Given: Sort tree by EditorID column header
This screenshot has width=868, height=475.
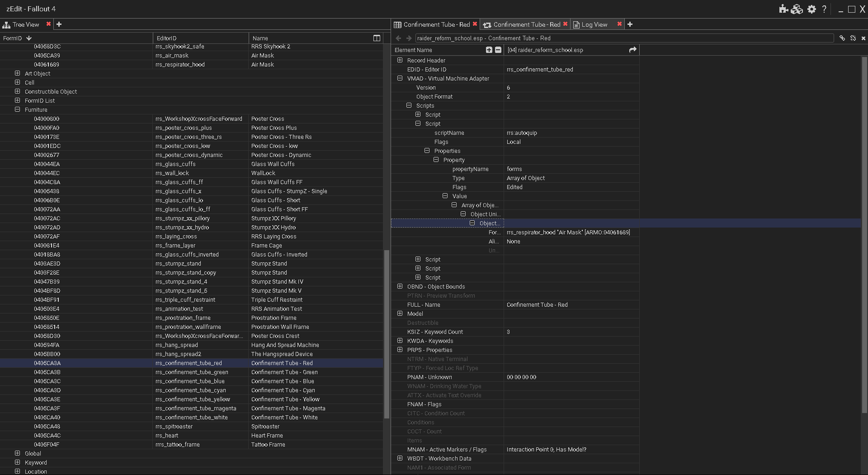Looking at the screenshot, I should tap(201, 38).
